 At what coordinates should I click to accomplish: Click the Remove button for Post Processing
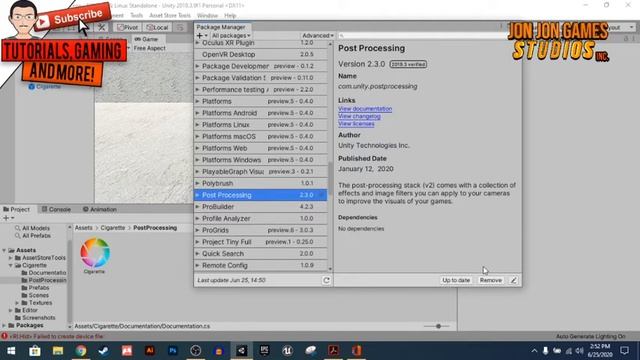[x=491, y=280]
